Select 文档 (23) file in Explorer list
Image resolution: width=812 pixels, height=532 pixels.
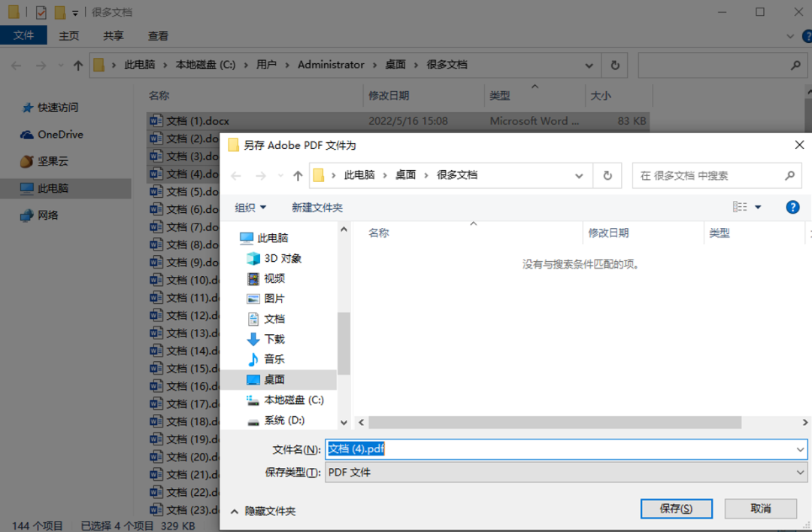click(184, 509)
